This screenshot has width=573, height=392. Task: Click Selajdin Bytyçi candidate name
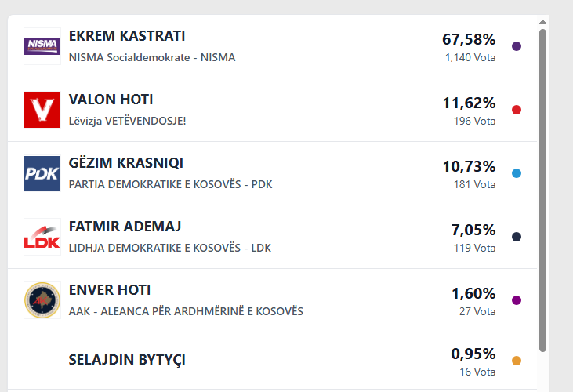[x=127, y=361]
